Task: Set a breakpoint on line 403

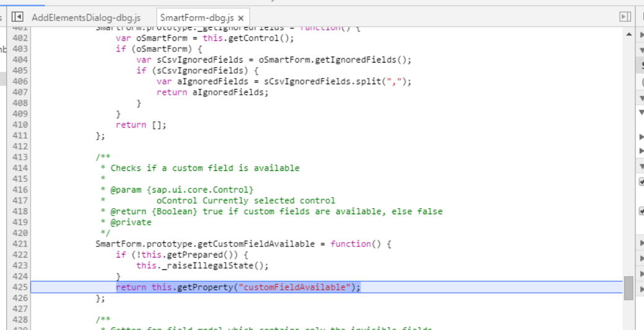Action: [x=19, y=49]
